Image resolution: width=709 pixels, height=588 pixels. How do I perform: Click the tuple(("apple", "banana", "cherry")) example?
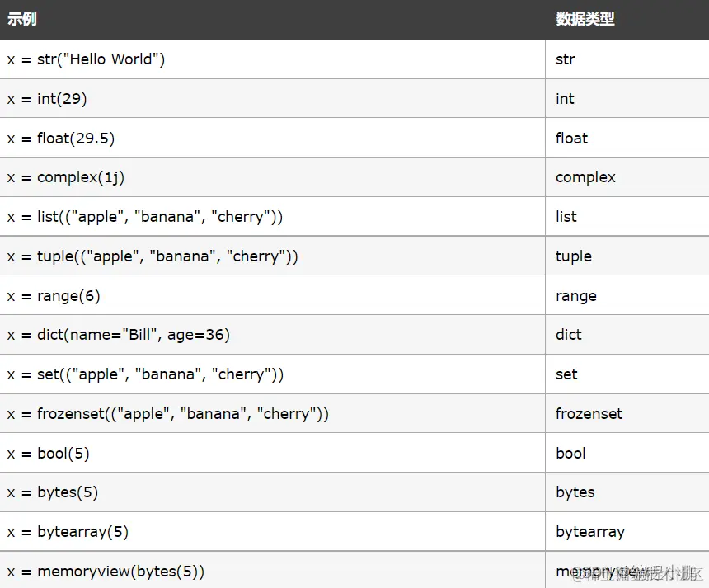pos(153,256)
